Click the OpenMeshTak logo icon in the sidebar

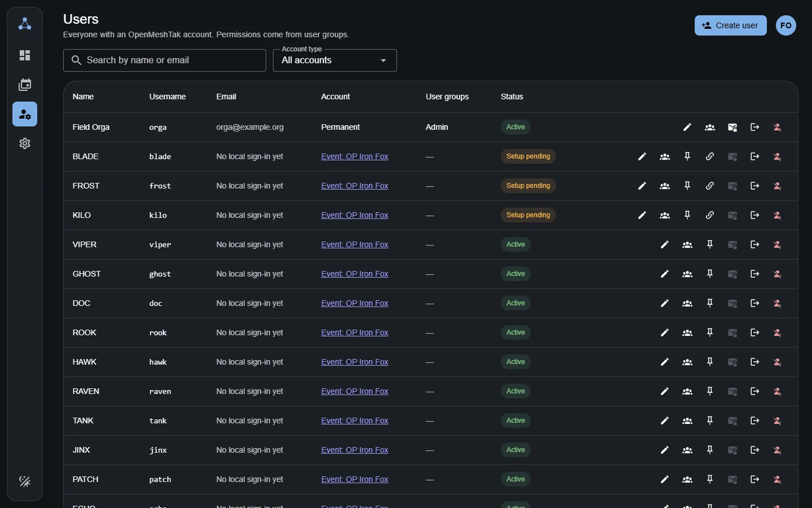click(25, 24)
